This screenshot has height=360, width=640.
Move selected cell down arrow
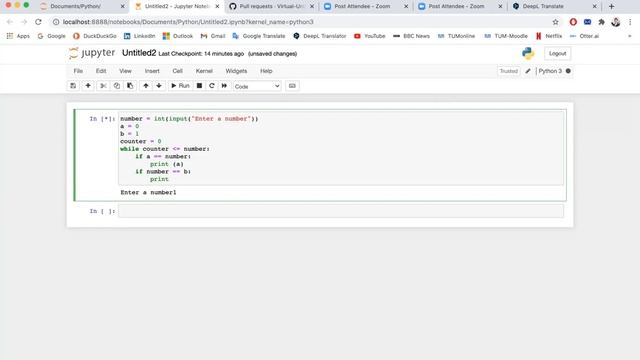(159, 86)
